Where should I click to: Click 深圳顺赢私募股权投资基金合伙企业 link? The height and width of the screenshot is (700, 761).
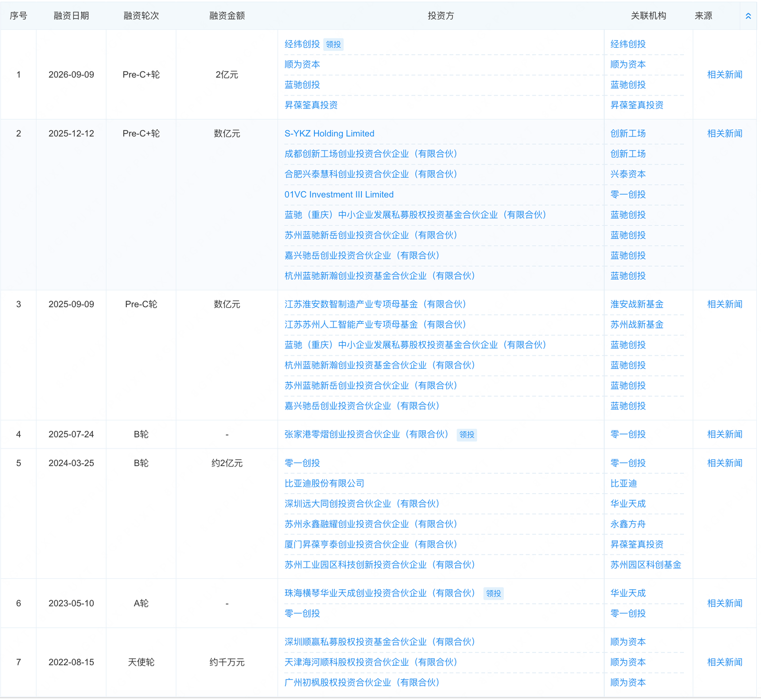point(380,642)
